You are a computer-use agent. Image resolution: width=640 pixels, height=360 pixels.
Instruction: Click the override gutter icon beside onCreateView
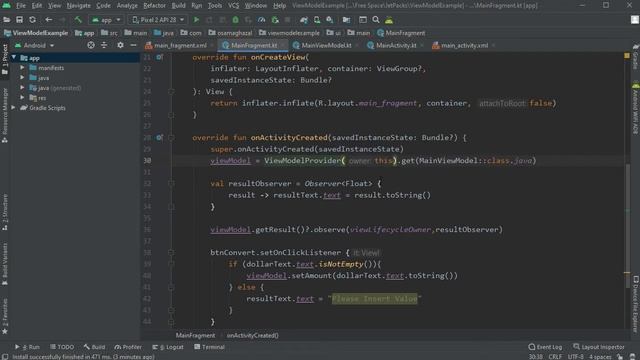[159, 57]
